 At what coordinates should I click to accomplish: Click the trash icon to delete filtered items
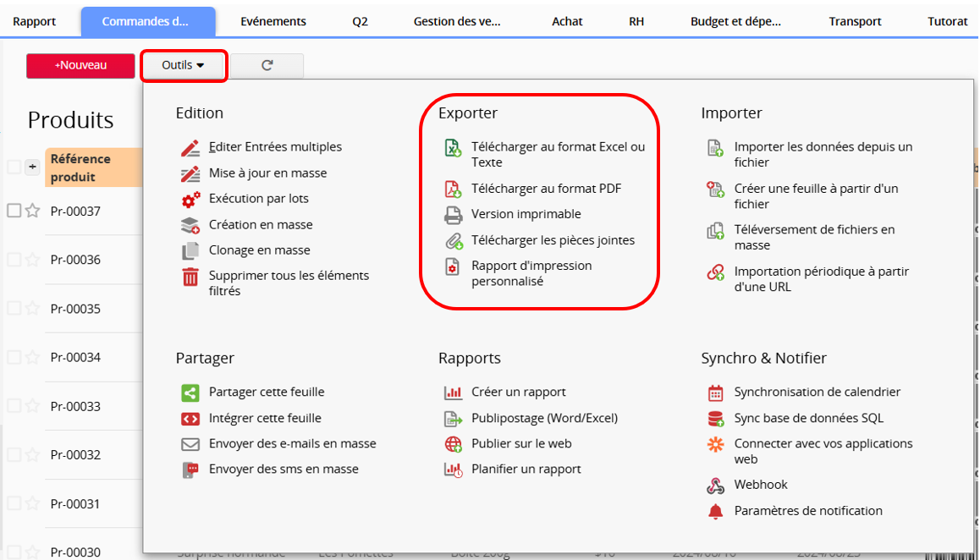click(190, 277)
